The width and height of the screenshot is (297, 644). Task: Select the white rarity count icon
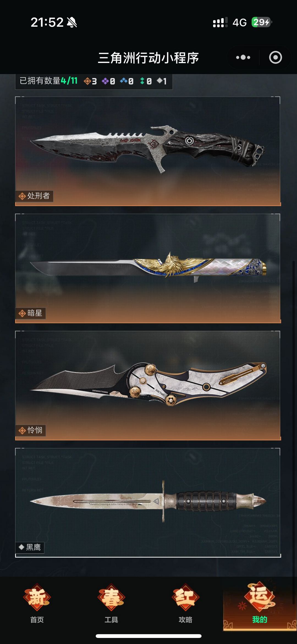[x=159, y=81]
